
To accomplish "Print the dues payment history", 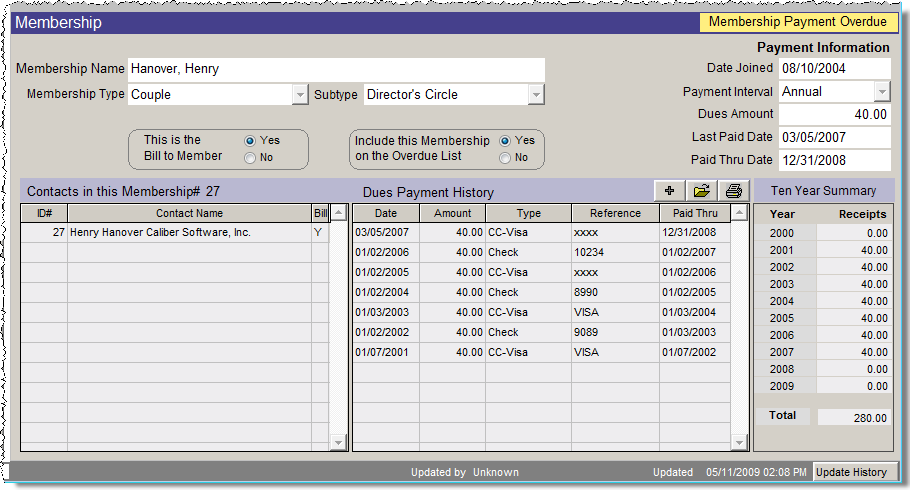I will click(x=734, y=190).
